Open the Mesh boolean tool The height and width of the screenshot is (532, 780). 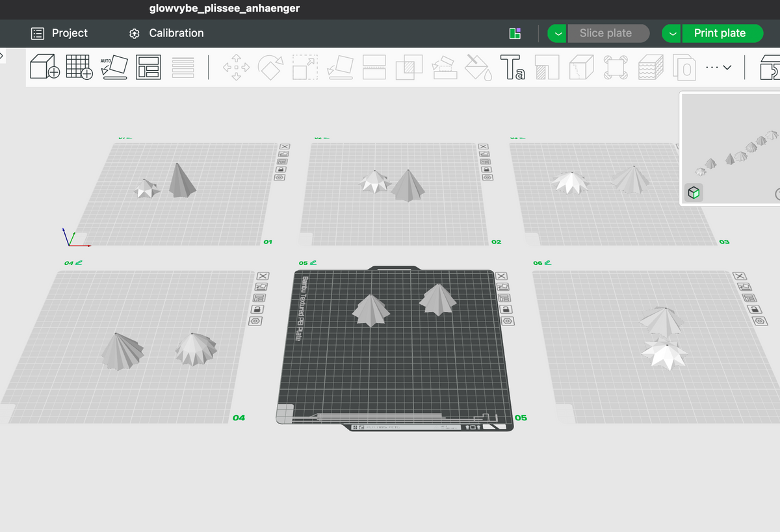coord(409,67)
